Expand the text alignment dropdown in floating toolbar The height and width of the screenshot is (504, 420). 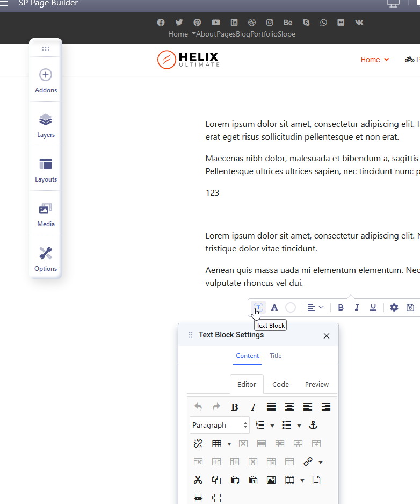click(x=315, y=307)
